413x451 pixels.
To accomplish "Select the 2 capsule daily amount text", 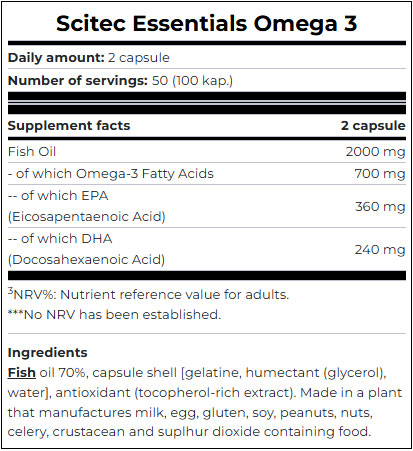I will click(139, 58).
